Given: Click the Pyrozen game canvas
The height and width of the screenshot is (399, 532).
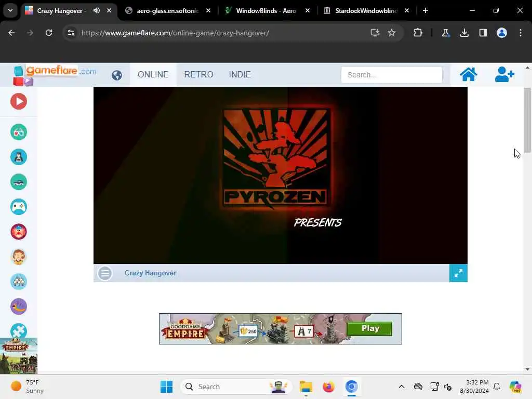Looking at the screenshot, I should [280, 176].
